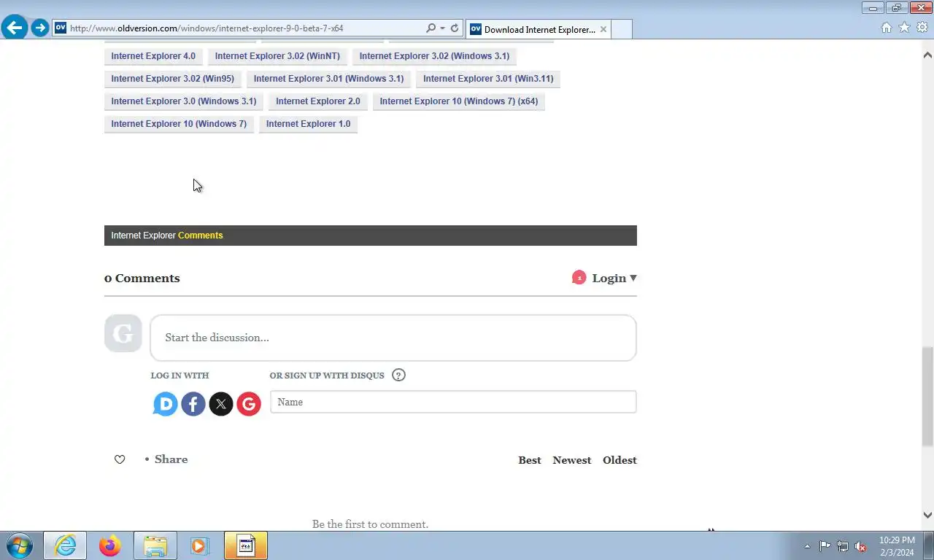Click the page scroll down arrow

point(927,516)
